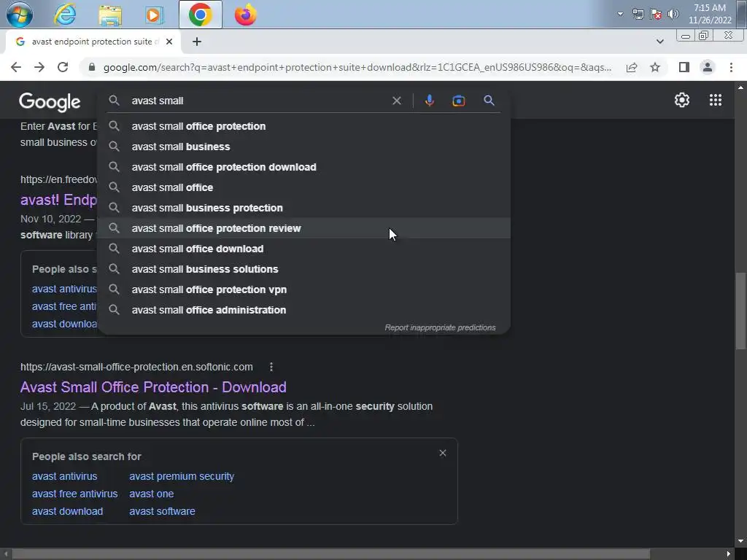
Task: Clear the search box text
Action: pyautogui.click(x=396, y=101)
